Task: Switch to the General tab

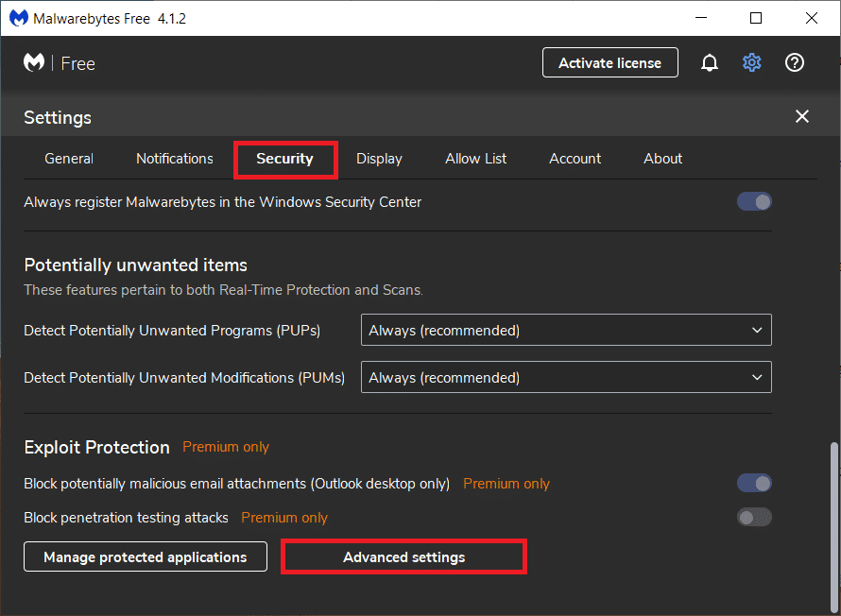Action: tap(69, 159)
